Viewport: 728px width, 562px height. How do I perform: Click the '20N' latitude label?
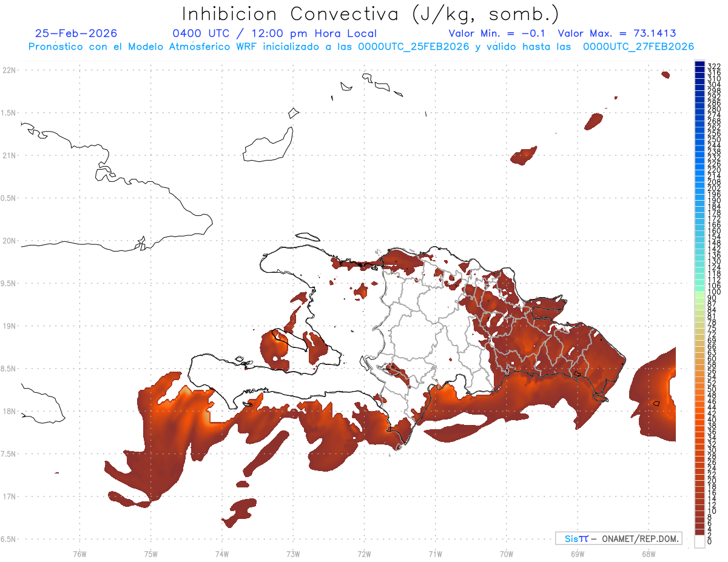coord(8,241)
